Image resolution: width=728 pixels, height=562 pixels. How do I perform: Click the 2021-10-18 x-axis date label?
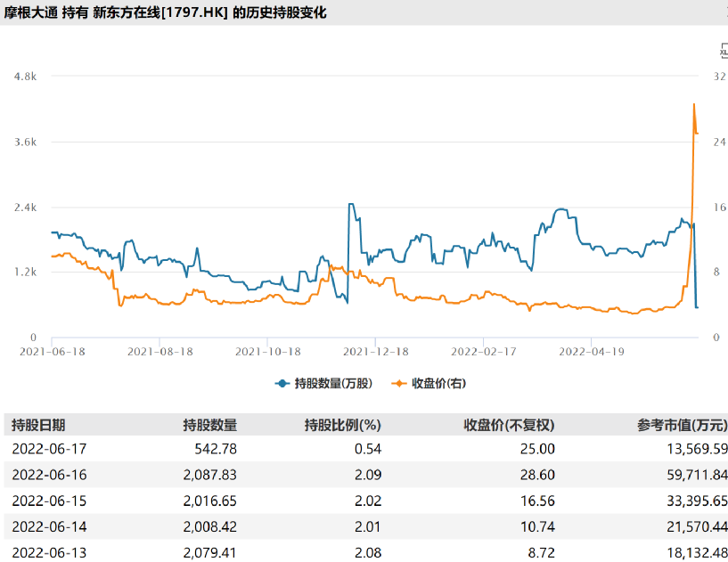point(268,352)
